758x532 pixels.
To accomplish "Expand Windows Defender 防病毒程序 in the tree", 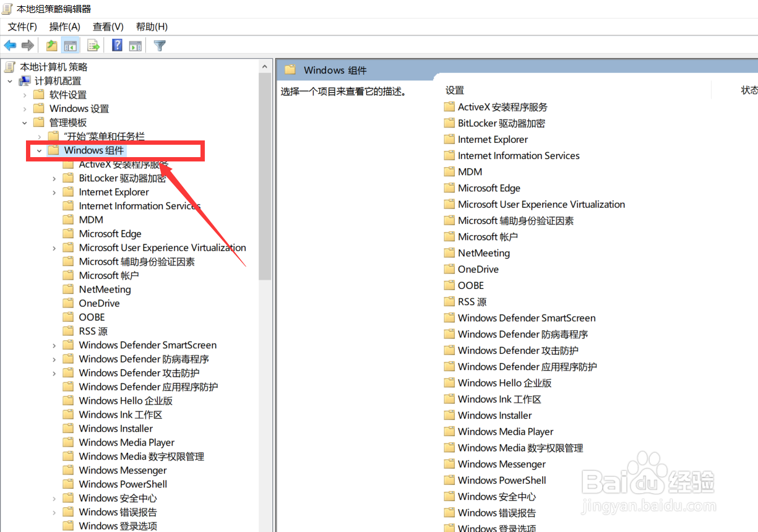I will 54,359.
